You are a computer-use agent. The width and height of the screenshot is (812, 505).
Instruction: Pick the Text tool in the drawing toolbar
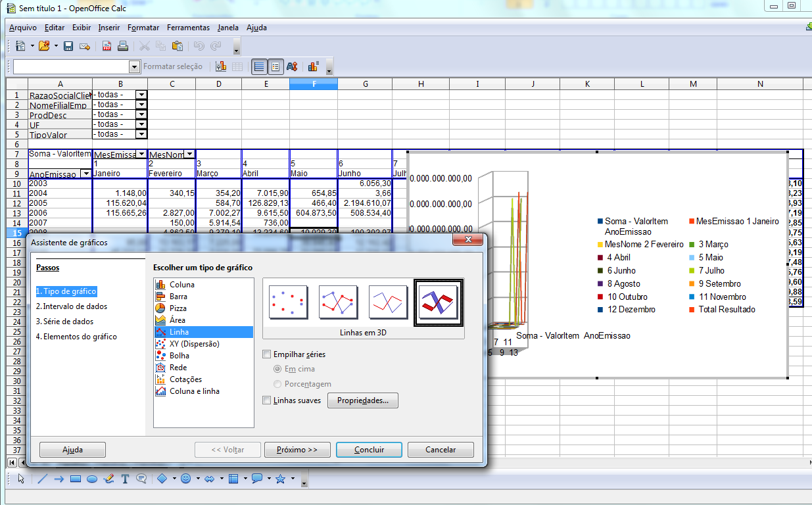tap(125, 479)
